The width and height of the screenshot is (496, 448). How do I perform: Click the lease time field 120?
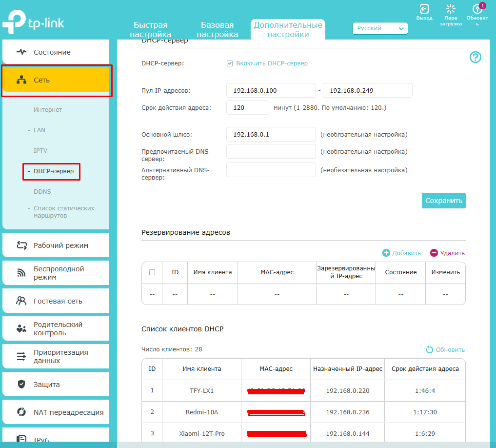(248, 108)
